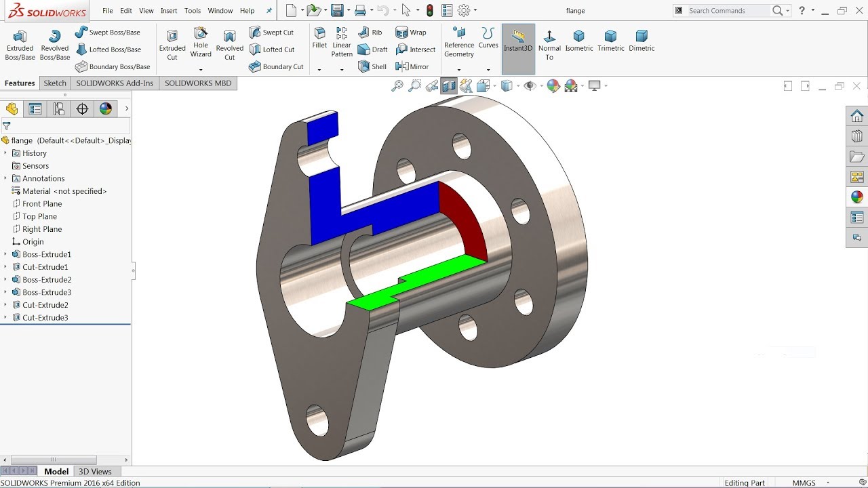Toggle the Section View button

pos(448,86)
